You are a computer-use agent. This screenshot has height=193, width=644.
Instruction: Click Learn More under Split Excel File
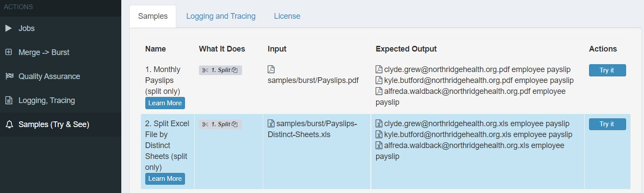tap(165, 179)
